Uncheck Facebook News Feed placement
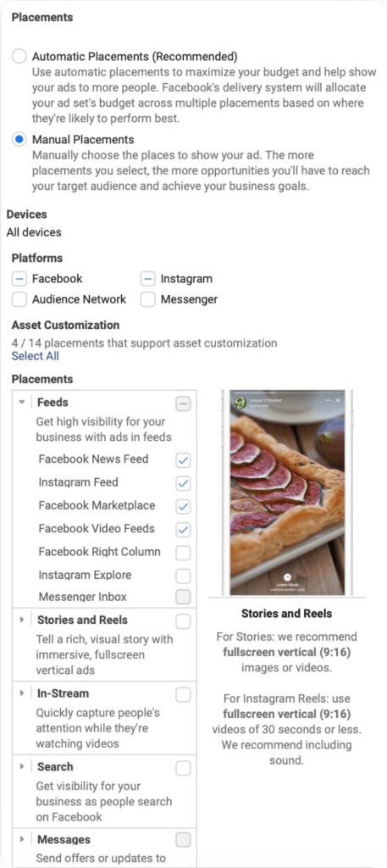This screenshot has height=868, width=387. click(x=183, y=460)
